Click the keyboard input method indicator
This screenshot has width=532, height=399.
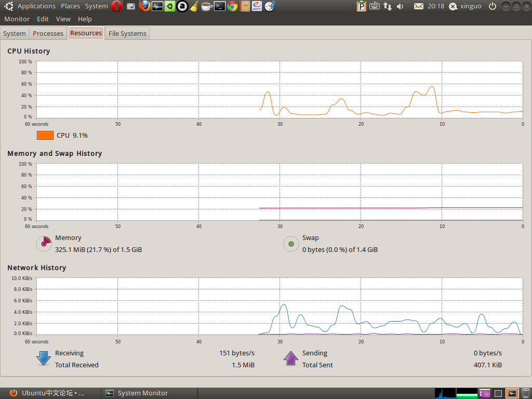pos(375,6)
